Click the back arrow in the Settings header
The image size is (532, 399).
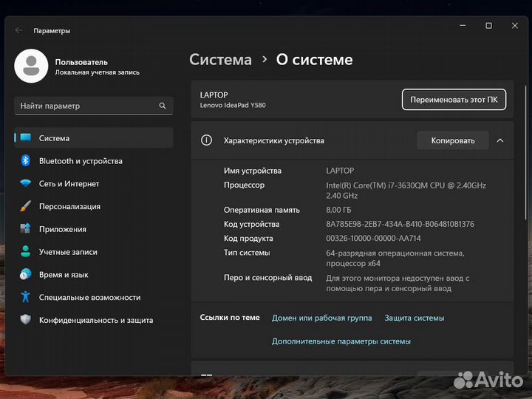click(x=18, y=30)
